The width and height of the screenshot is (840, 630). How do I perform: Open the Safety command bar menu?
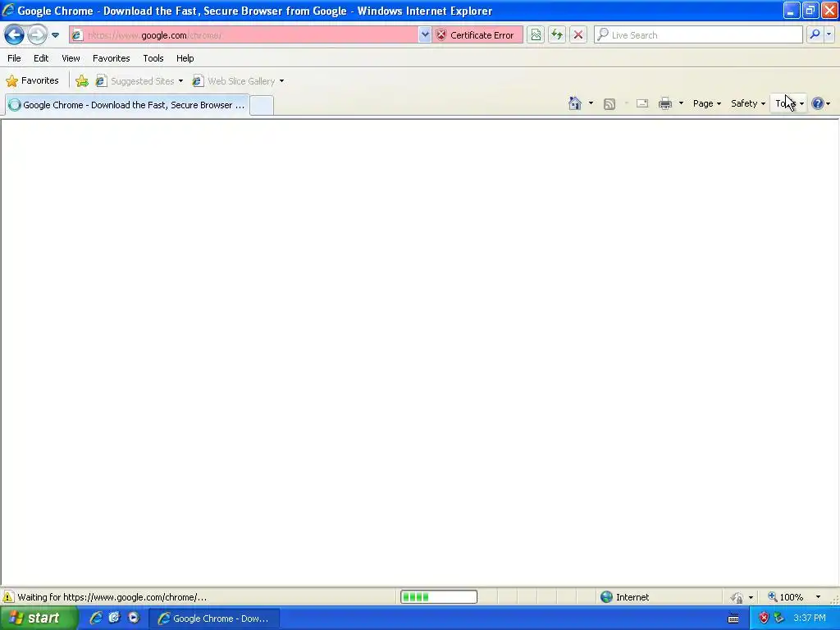[748, 103]
